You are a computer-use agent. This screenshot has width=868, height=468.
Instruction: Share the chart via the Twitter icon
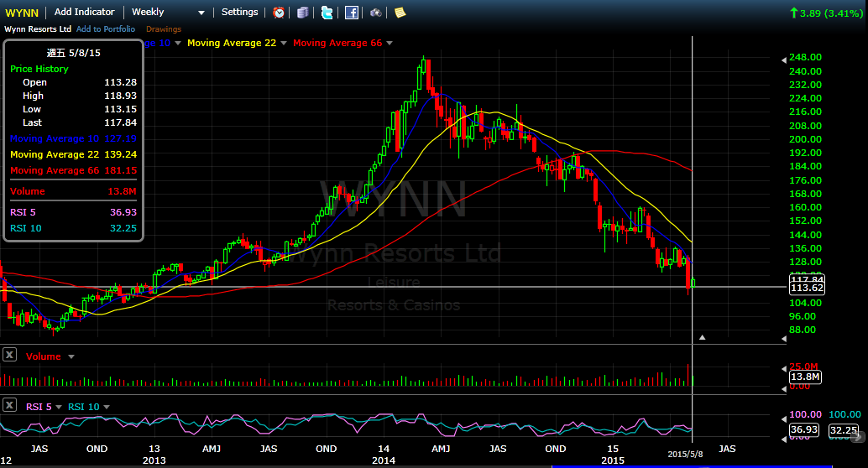coord(327,13)
